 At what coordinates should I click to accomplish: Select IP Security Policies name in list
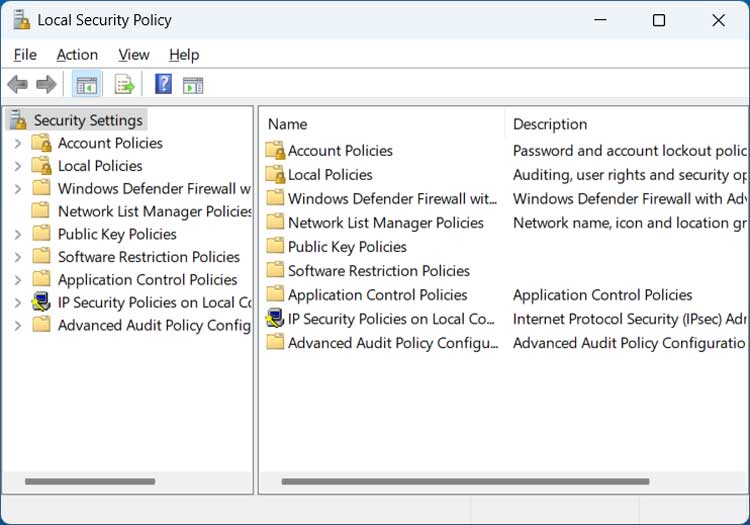391,319
